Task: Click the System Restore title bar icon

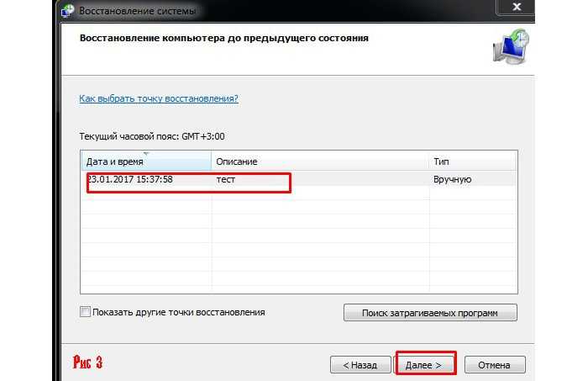Action: (68, 10)
